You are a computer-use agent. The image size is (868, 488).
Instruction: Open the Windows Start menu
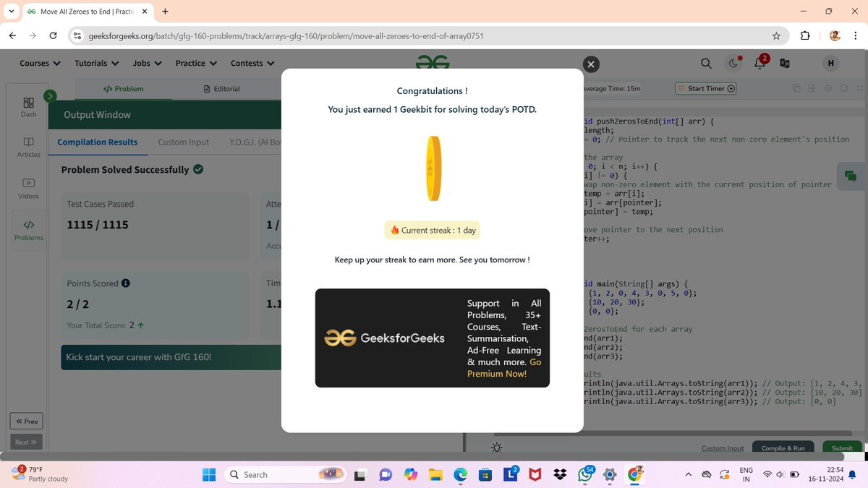pyautogui.click(x=209, y=474)
